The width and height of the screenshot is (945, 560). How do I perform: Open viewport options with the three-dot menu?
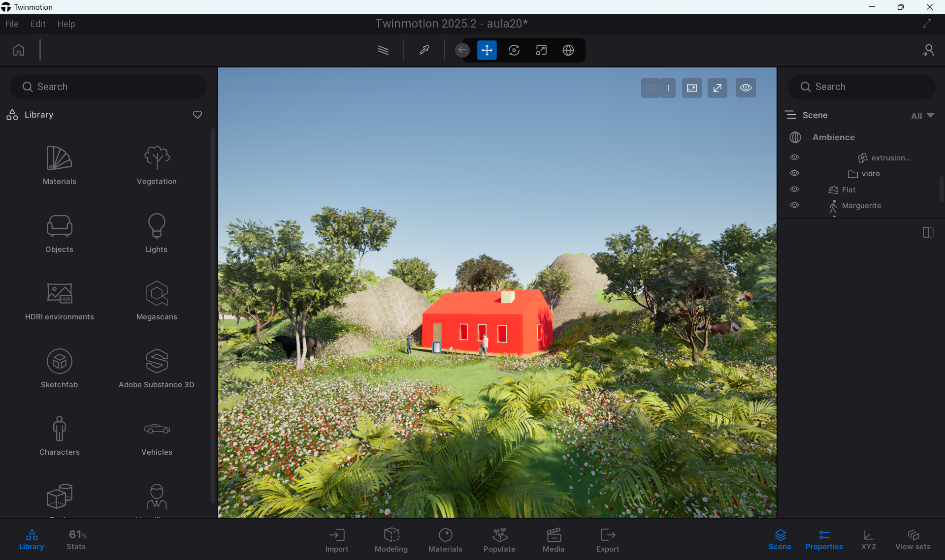point(668,88)
